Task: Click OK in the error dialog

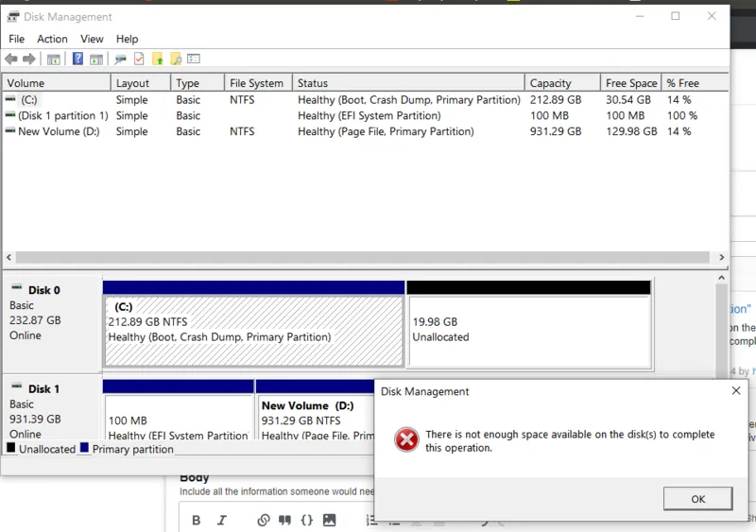Action: pos(697,499)
